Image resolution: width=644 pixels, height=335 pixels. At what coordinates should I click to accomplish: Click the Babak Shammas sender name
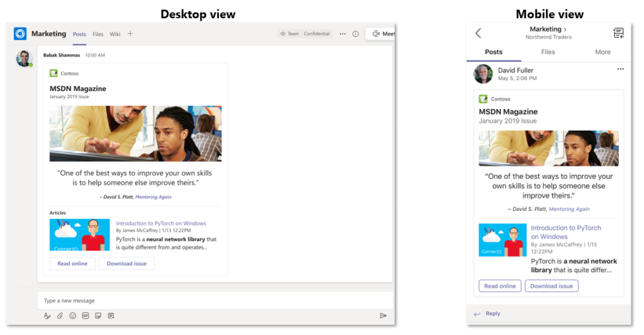(x=62, y=55)
